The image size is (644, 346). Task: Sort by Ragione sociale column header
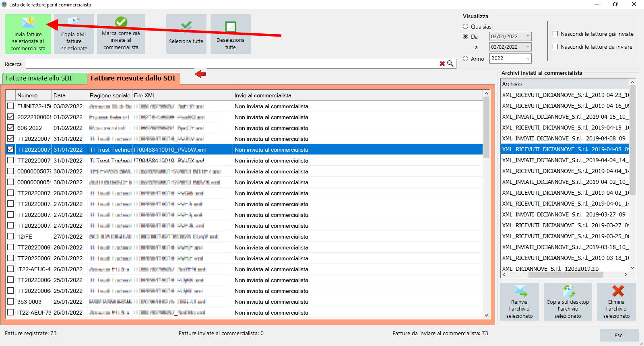click(110, 95)
